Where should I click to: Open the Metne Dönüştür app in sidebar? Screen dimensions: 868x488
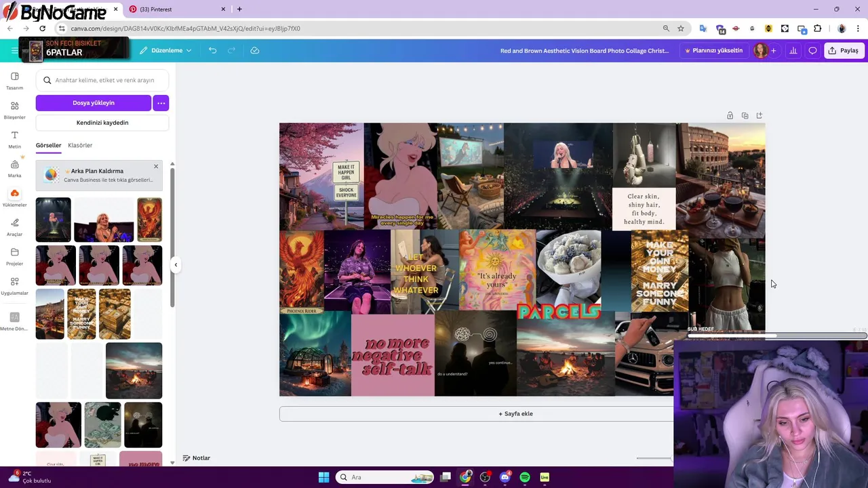(14, 321)
